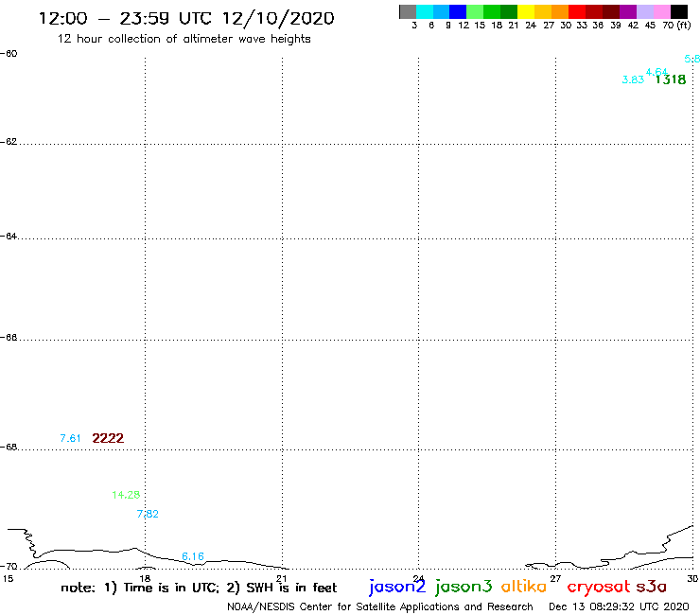Click the subtitle '12 hour collection of altimeter wave heights'

tap(184, 39)
